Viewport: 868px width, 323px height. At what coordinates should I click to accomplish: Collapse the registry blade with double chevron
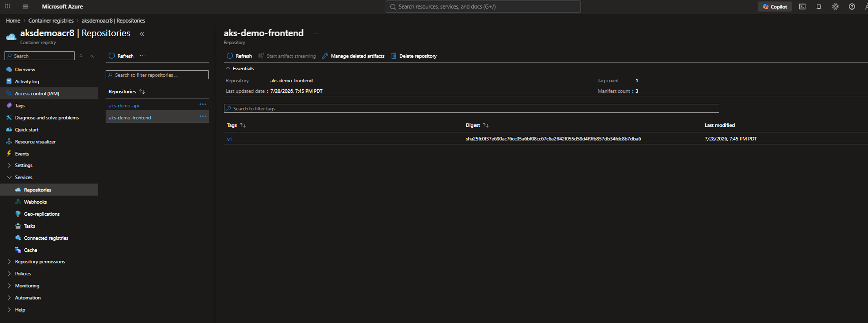(x=142, y=34)
